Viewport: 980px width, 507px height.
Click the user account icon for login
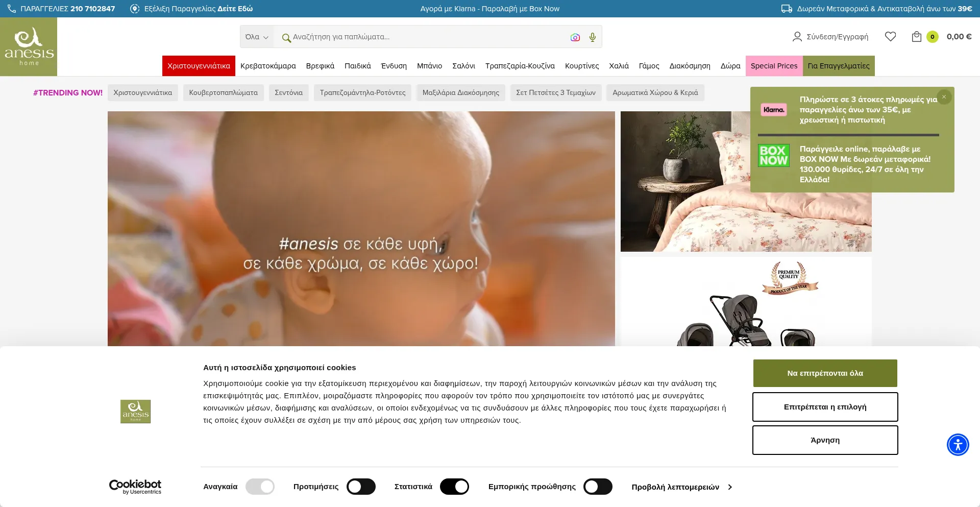coord(797,37)
